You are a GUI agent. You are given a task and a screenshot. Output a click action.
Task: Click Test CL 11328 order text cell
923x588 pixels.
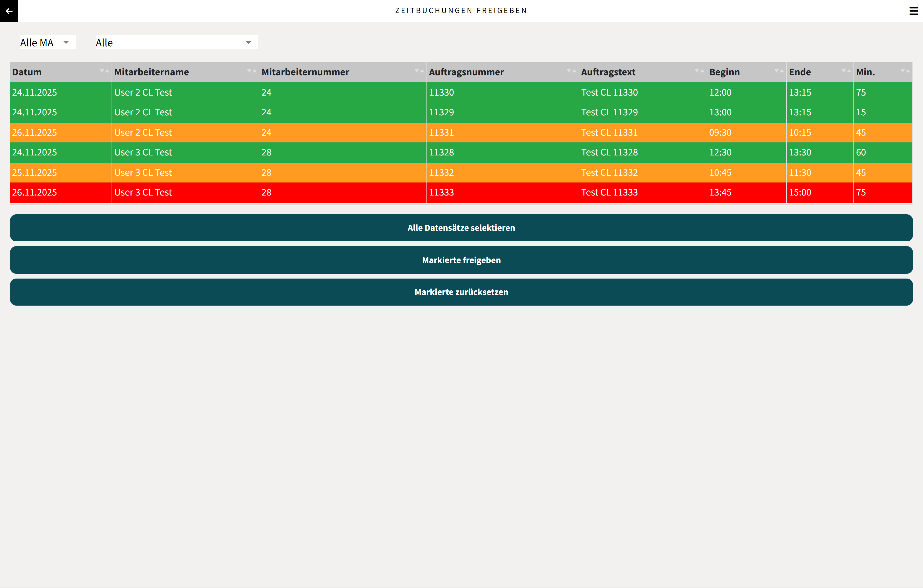(x=610, y=153)
